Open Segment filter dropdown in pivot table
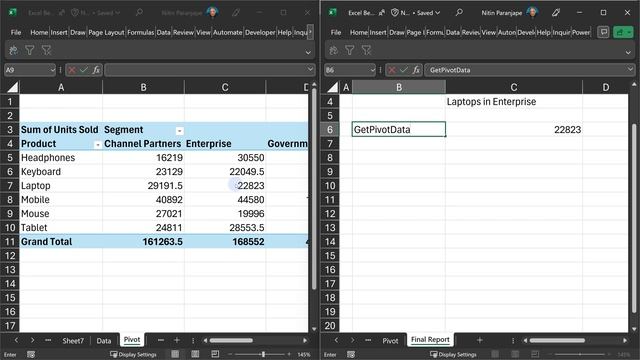 [x=179, y=131]
